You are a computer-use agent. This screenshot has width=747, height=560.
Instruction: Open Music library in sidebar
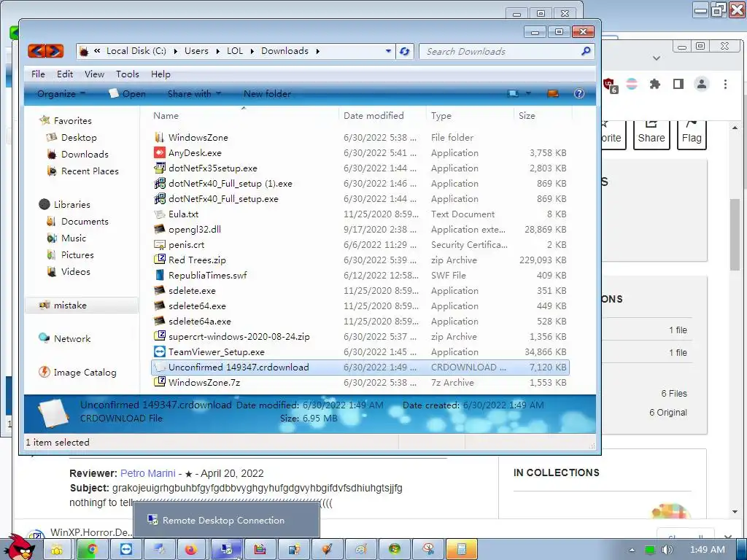(66, 238)
